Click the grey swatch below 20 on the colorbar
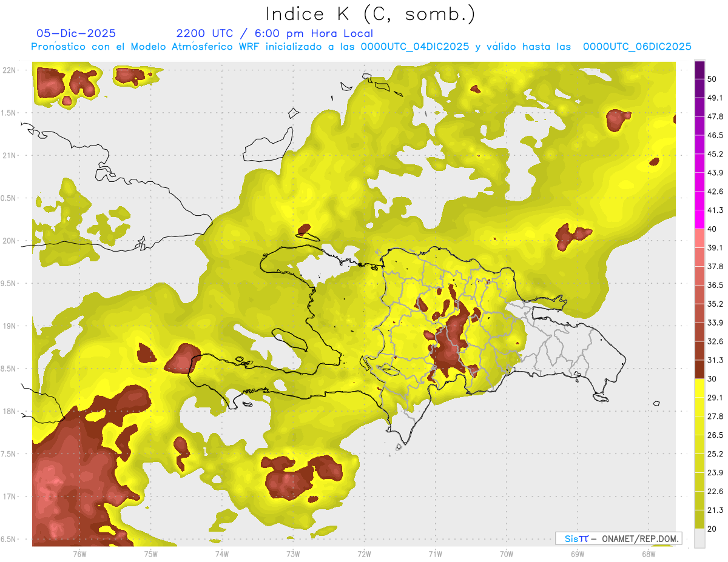Viewport: 728px width, 562px height. pyautogui.click(x=699, y=538)
